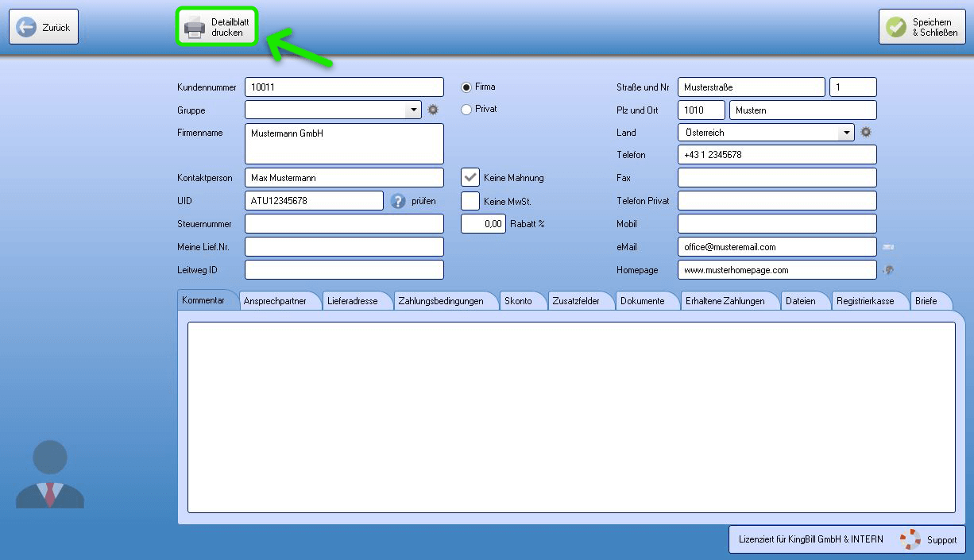Image resolution: width=974 pixels, height=560 pixels.
Task: Open website via icon beside Homepage field
Action: 888,270
